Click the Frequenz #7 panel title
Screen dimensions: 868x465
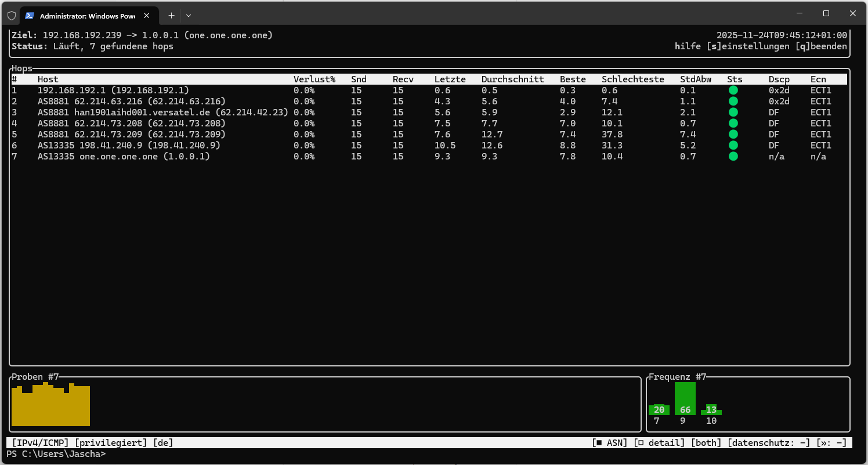(x=678, y=377)
